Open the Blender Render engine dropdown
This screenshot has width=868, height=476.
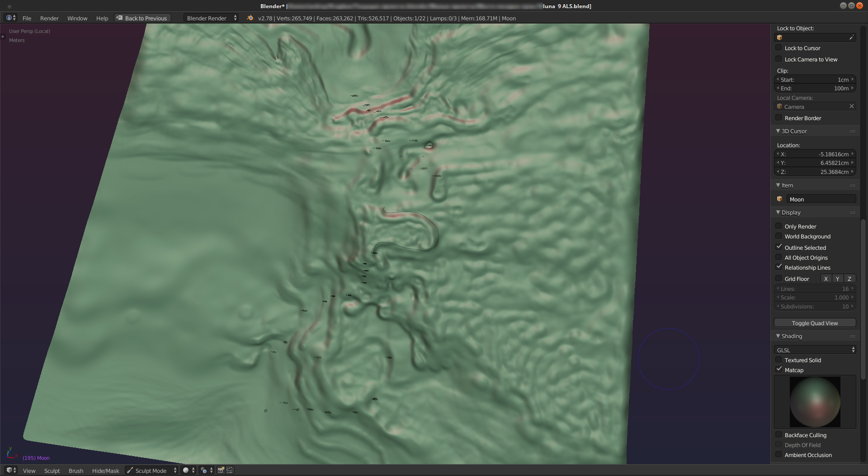pos(211,18)
